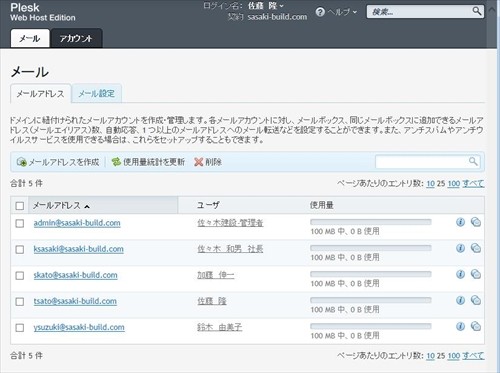Click the top header search magnifier icon
The width and height of the screenshot is (500, 373).
pos(477,11)
